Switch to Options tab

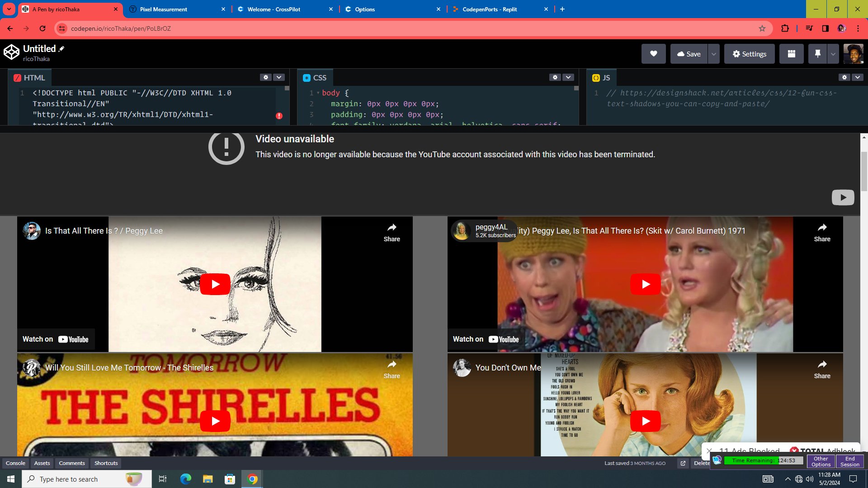[x=392, y=9]
